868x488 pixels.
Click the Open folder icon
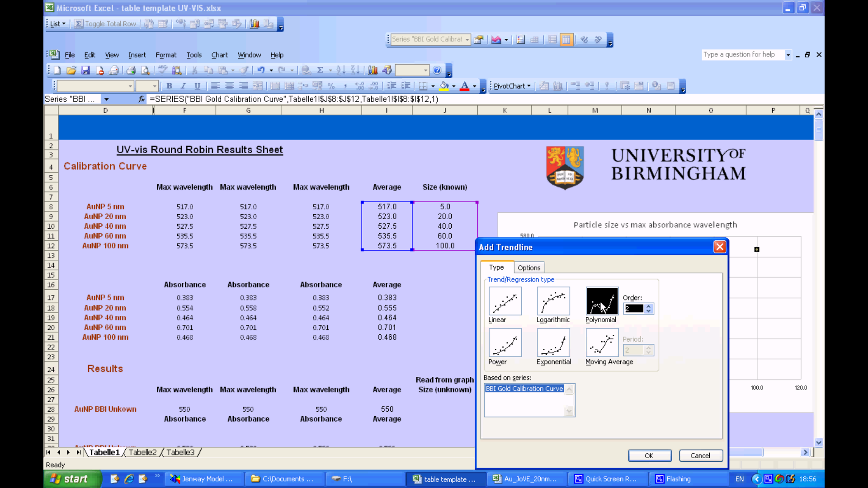[x=71, y=70]
